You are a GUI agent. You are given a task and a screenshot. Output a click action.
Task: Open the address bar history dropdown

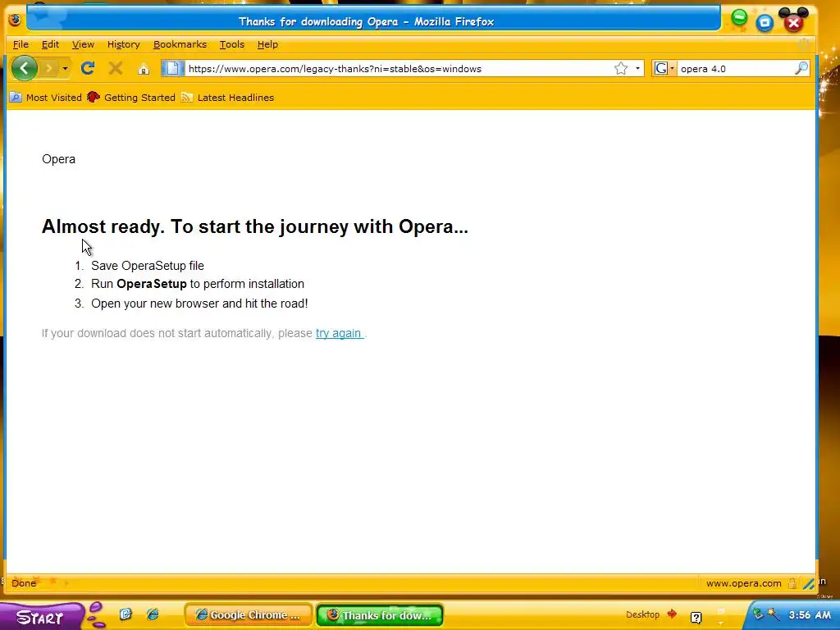coord(637,69)
